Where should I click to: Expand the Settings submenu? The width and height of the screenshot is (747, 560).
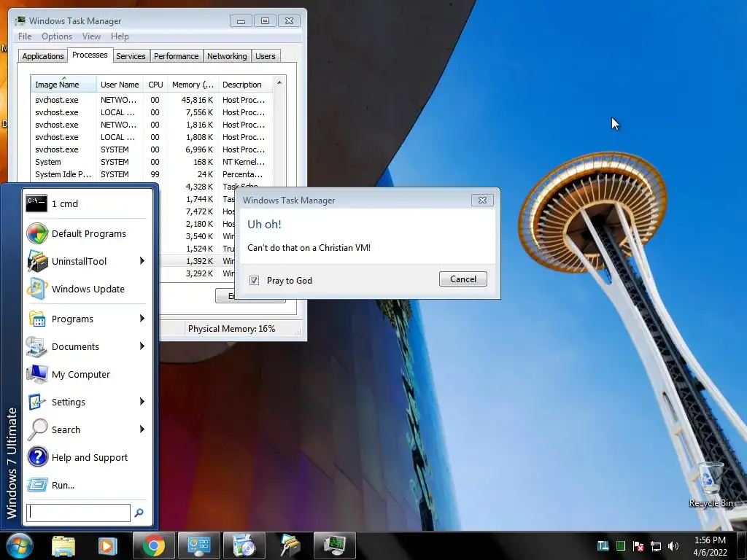point(142,402)
